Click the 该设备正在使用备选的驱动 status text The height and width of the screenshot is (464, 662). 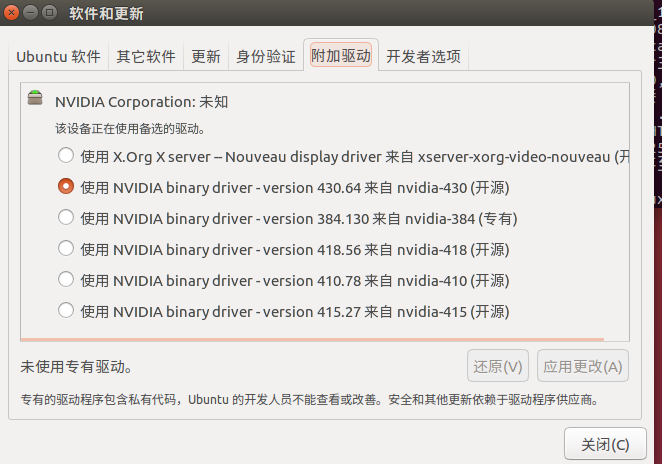click(130, 128)
